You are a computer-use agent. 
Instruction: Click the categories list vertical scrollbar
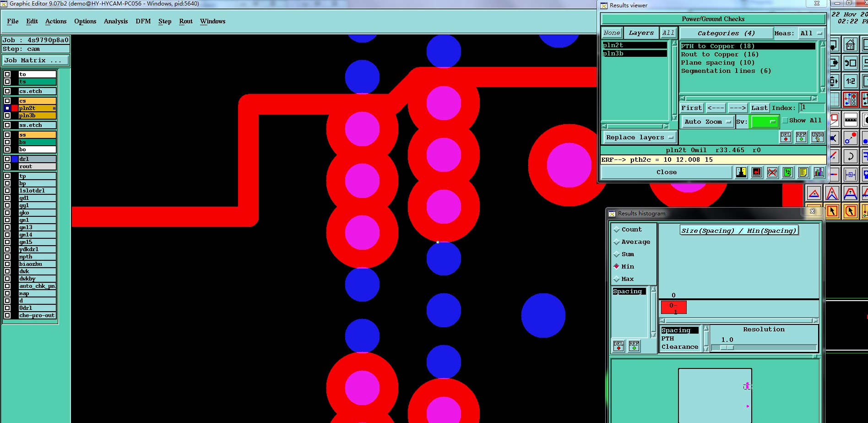(x=822, y=66)
